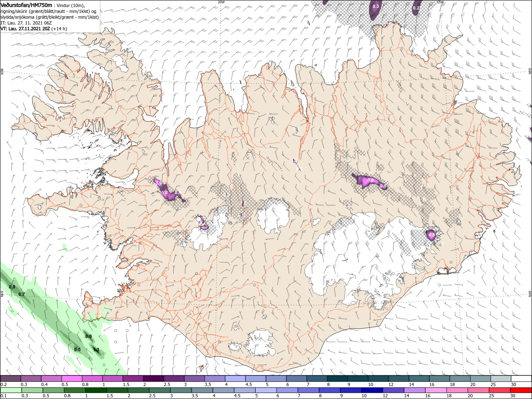
Task: Click the 0.3 snow value north of Iceland
Action: click(376, 6)
